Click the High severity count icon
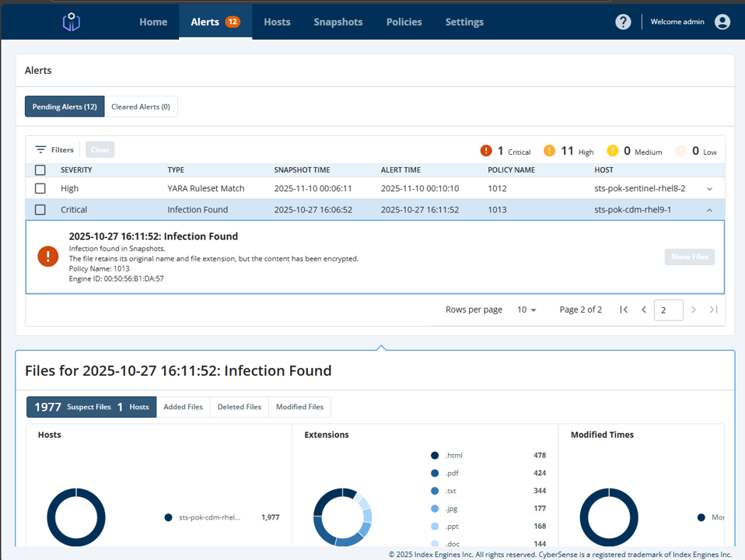The height and width of the screenshot is (560, 745). point(549,151)
